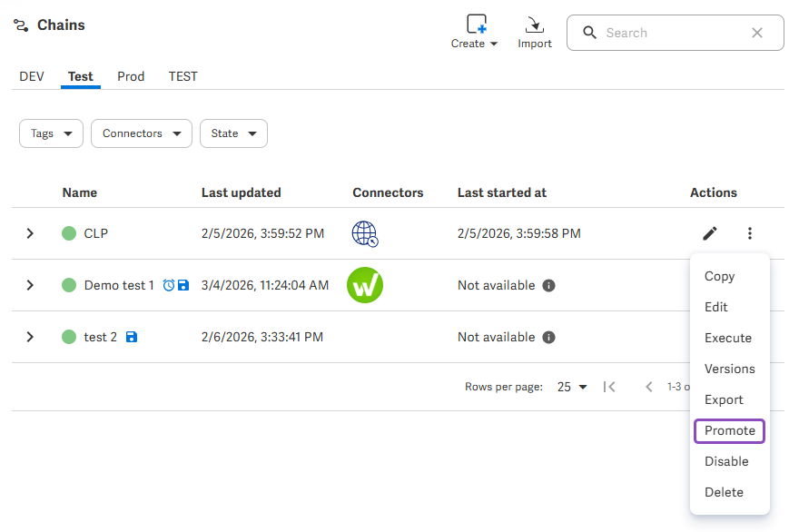Open the State filter dropdown
The image size is (789, 532).
[x=233, y=133]
